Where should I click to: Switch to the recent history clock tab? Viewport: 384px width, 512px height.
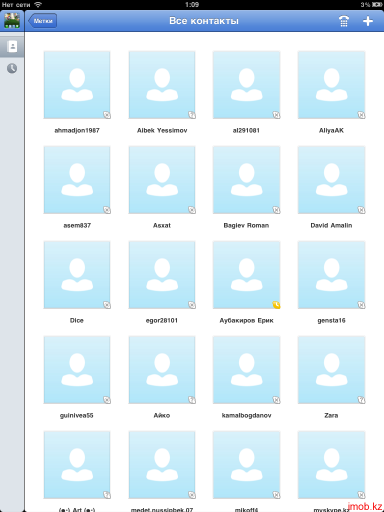(12, 69)
